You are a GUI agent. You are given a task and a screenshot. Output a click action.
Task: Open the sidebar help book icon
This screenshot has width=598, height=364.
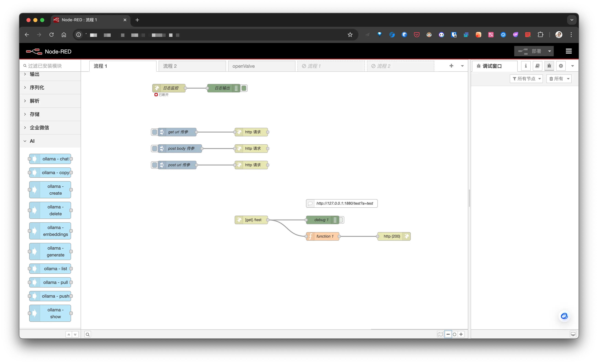[x=537, y=66]
